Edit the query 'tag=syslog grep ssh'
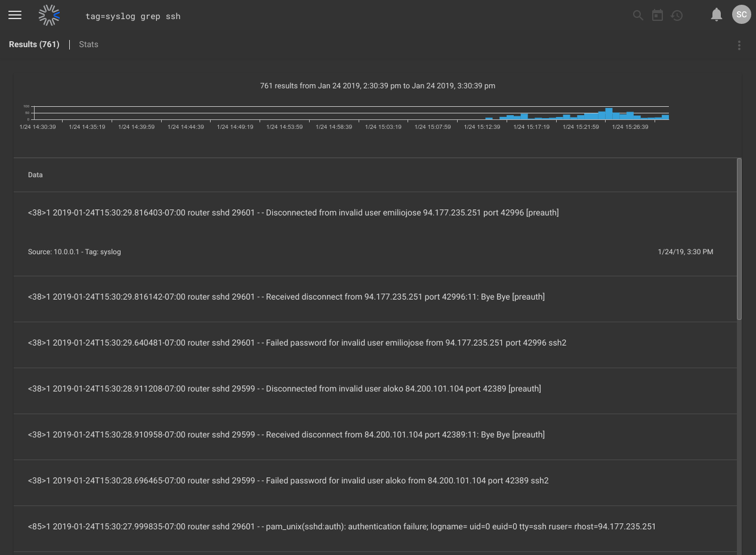756x555 pixels. point(133,16)
